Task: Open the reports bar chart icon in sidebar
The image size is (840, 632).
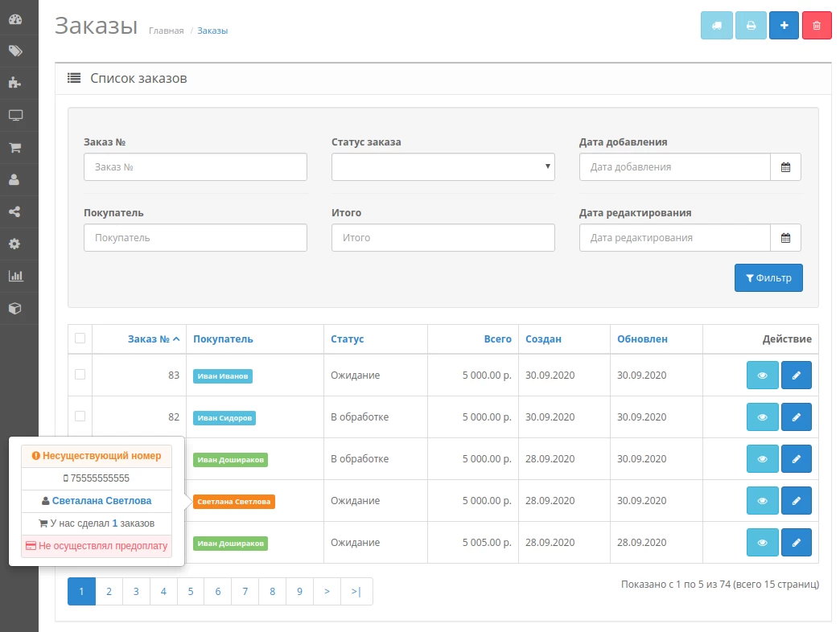Action: [15, 276]
